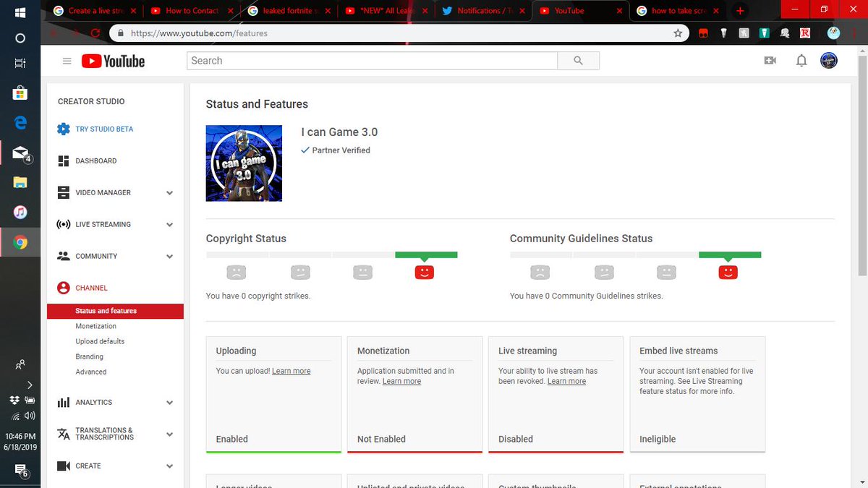
Task: Open the account avatar menu
Action: click(829, 61)
